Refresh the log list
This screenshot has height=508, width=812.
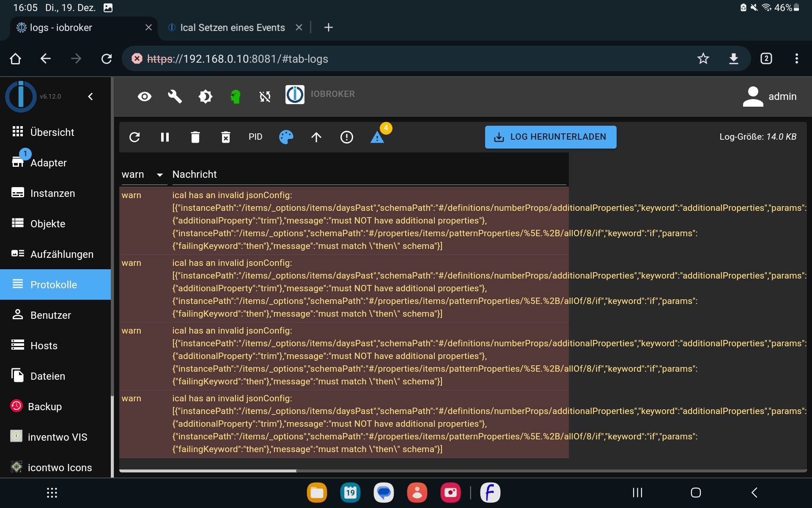[x=134, y=137]
